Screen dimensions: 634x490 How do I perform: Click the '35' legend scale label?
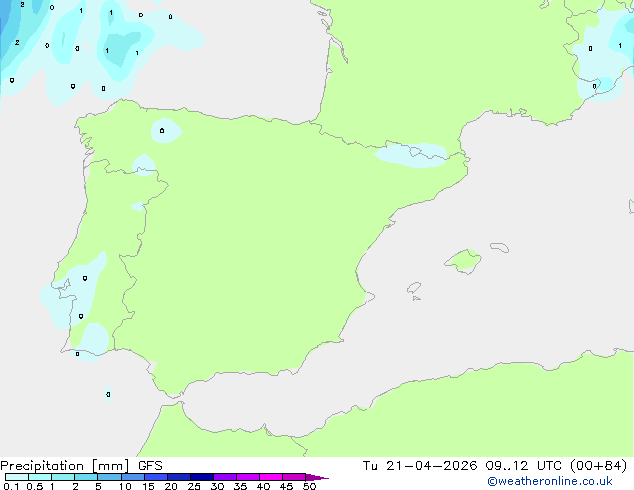pos(240,486)
